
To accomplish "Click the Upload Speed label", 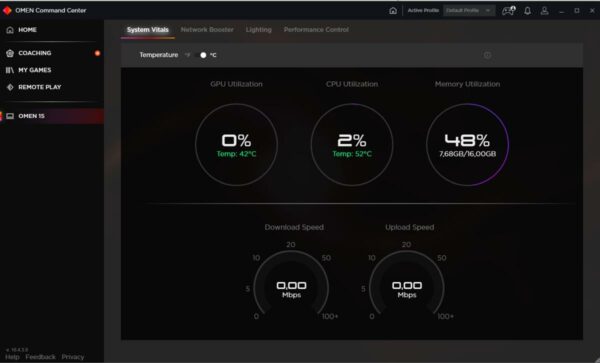I will point(409,227).
